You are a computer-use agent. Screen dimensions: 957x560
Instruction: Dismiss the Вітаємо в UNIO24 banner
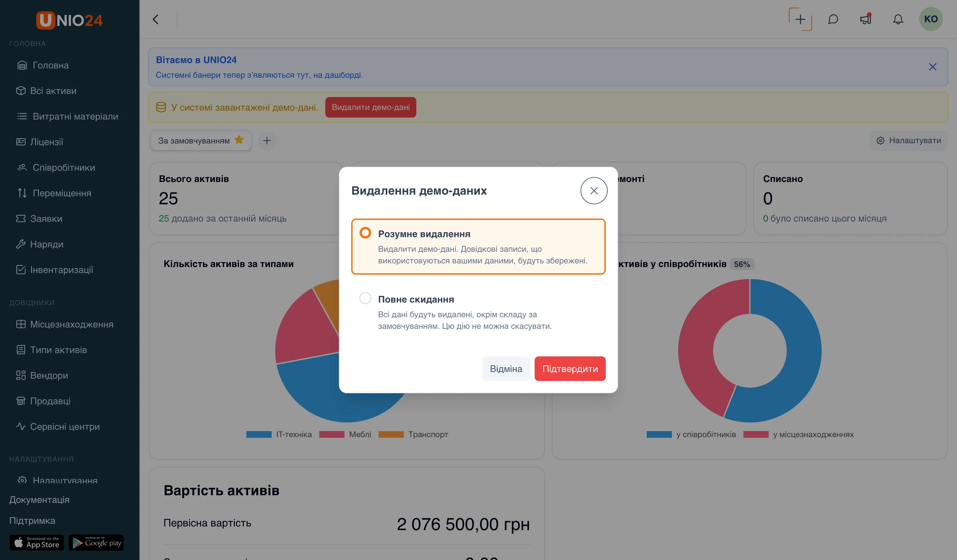932,67
